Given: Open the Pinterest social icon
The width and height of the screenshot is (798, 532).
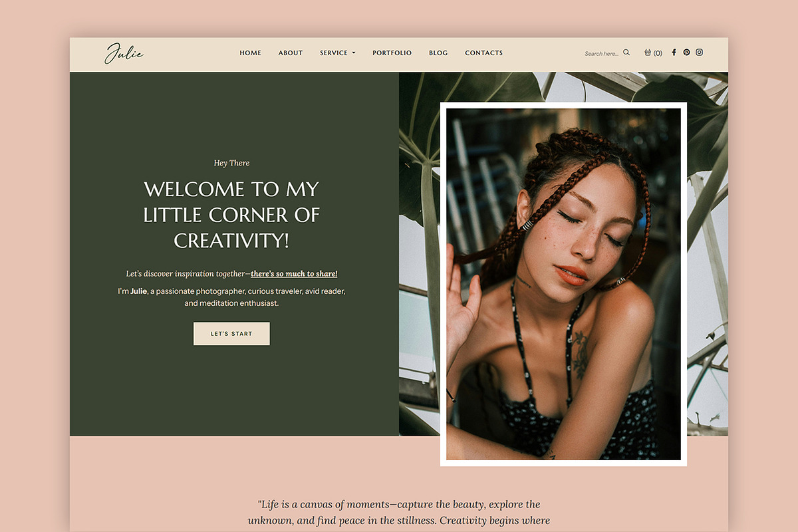Looking at the screenshot, I should coord(686,53).
